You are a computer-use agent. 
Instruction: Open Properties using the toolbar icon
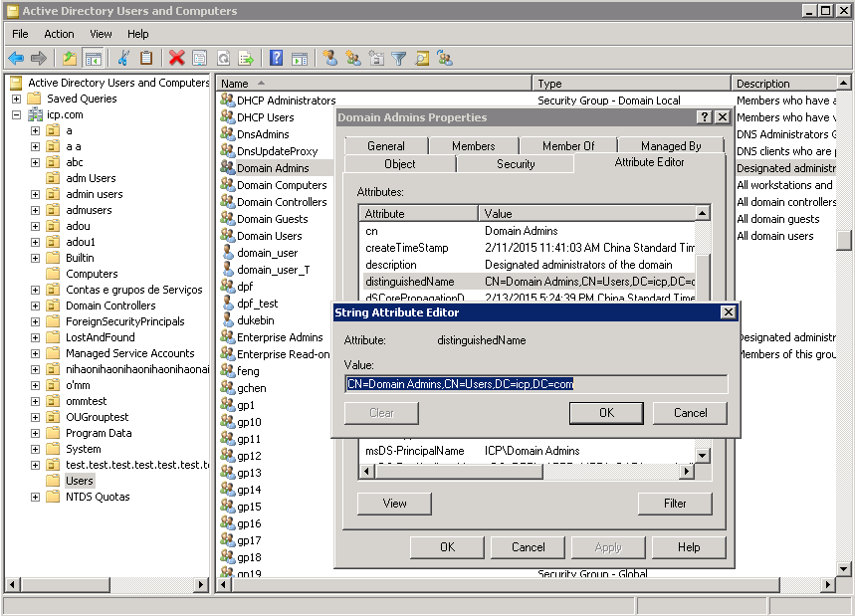tap(200, 58)
